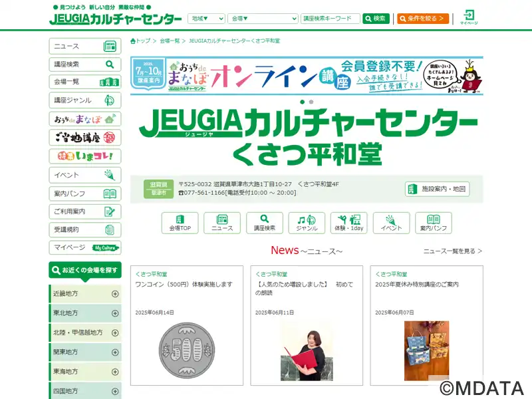Open the 会場 venue dropdown

(x=263, y=19)
